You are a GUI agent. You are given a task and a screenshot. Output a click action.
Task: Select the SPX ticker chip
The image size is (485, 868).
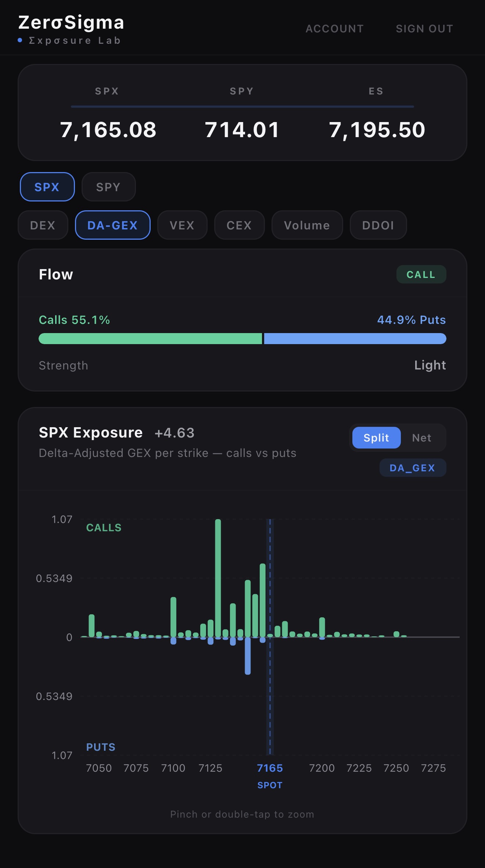coord(47,187)
